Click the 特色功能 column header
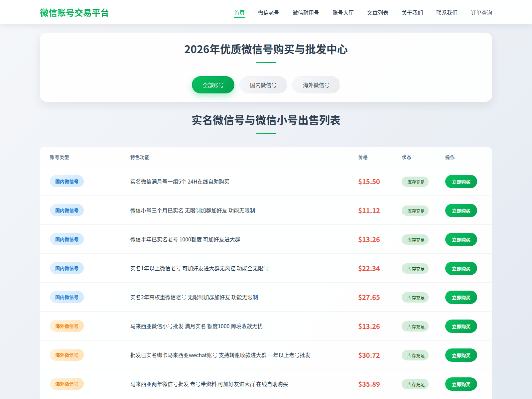Image resolution: width=532 pixels, height=399 pixels. 140,157
